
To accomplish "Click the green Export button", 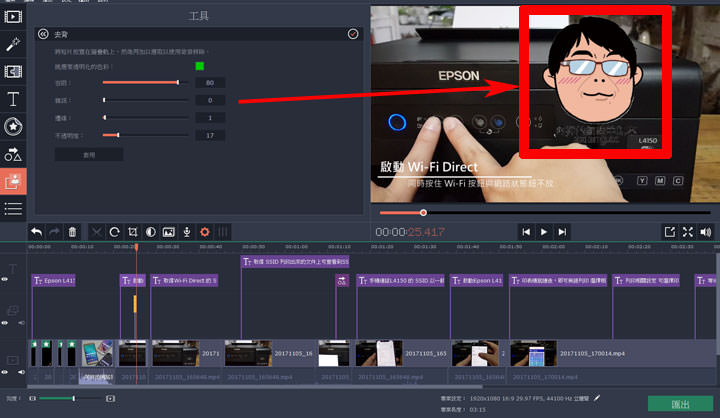I will click(x=681, y=404).
